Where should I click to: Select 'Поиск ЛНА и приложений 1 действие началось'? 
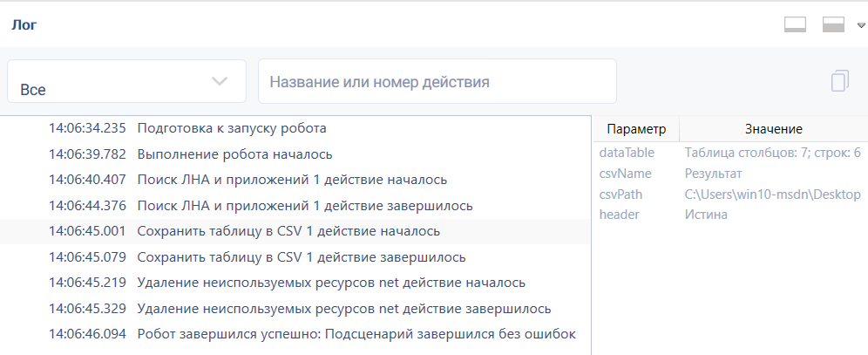point(295,180)
